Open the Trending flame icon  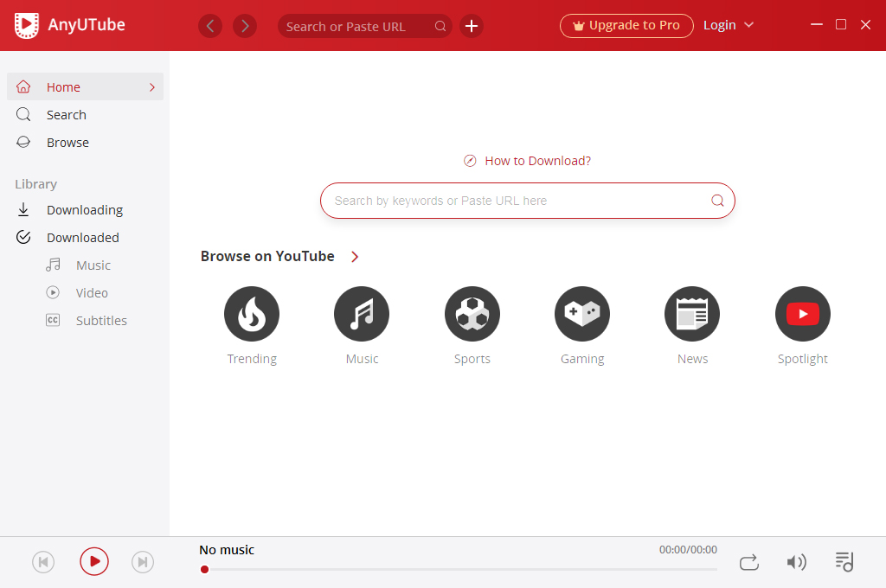pyautogui.click(x=252, y=314)
